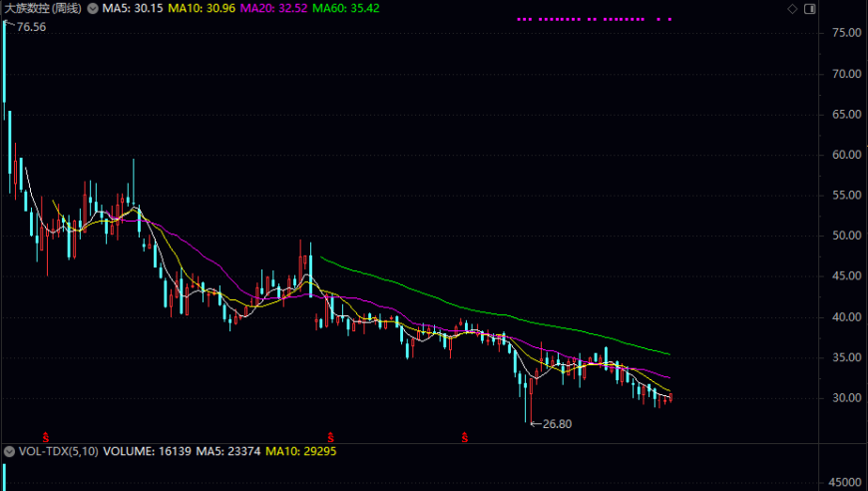868x491 pixels.
Task: Select the green MA60 35.42 label
Action: pos(345,9)
